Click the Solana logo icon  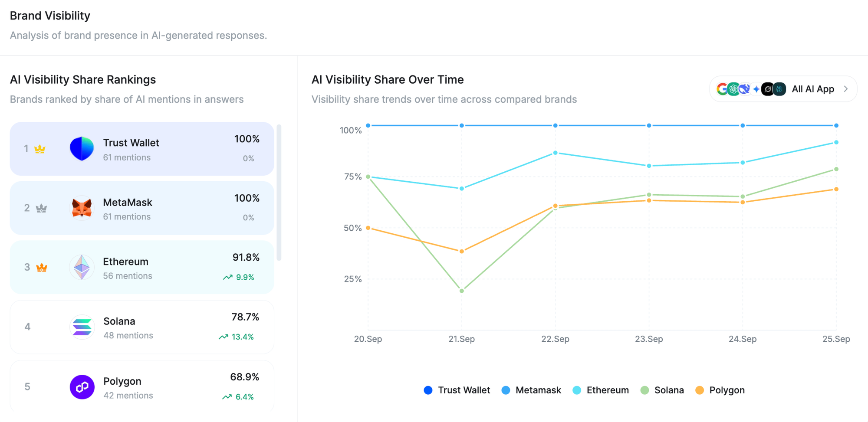[82, 327]
